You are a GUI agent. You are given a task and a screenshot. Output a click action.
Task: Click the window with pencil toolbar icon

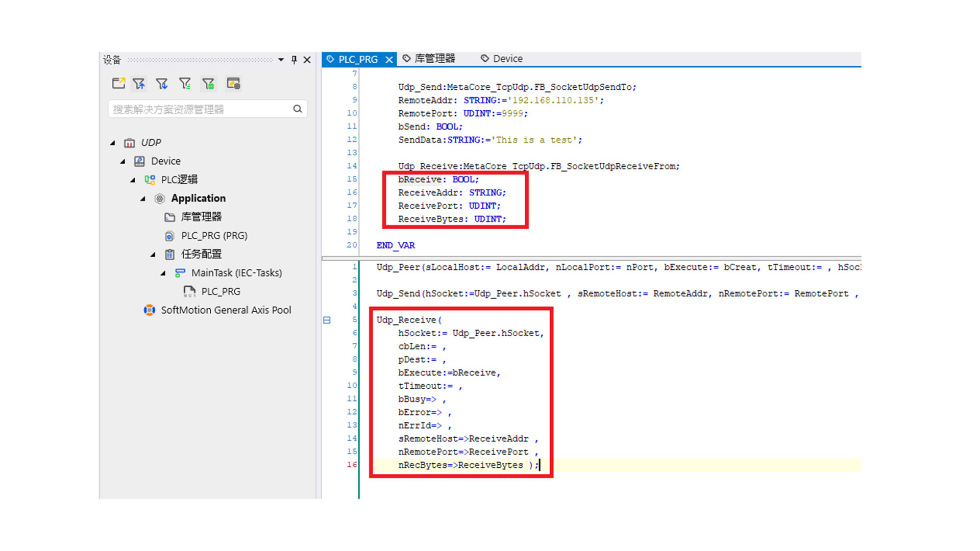(233, 84)
